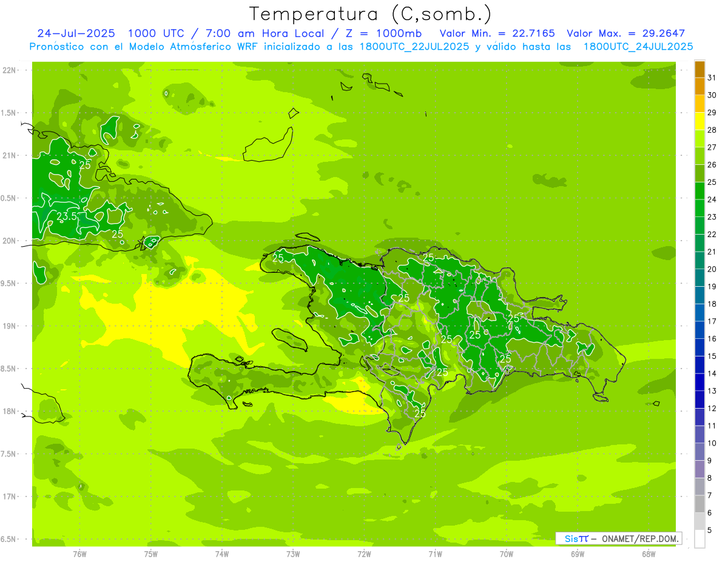This screenshot has height=562, width=728.
Task: Click the legend value '31'
Action: click(712, 78)
